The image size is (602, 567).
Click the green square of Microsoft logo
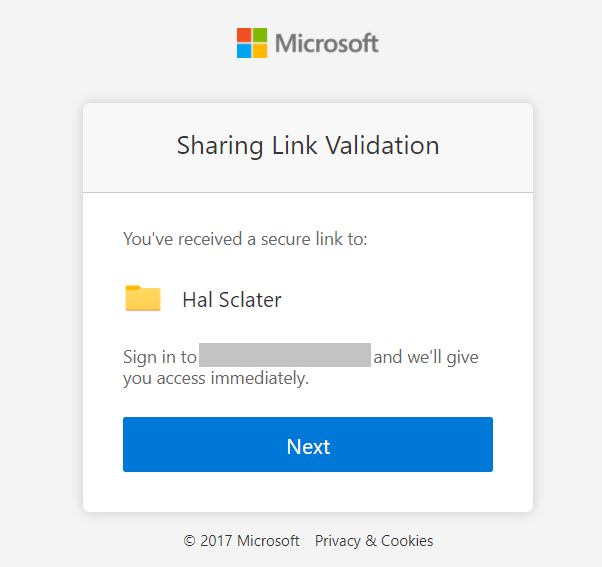coord(260,35)
